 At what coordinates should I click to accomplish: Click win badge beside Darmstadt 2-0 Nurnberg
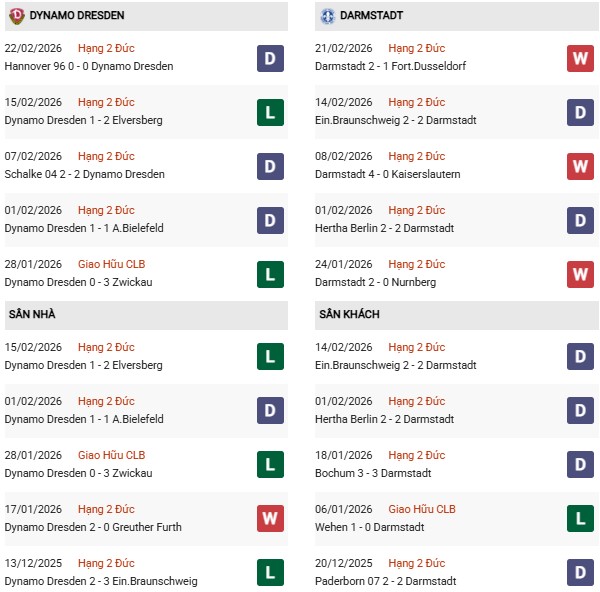click(581, 274)
